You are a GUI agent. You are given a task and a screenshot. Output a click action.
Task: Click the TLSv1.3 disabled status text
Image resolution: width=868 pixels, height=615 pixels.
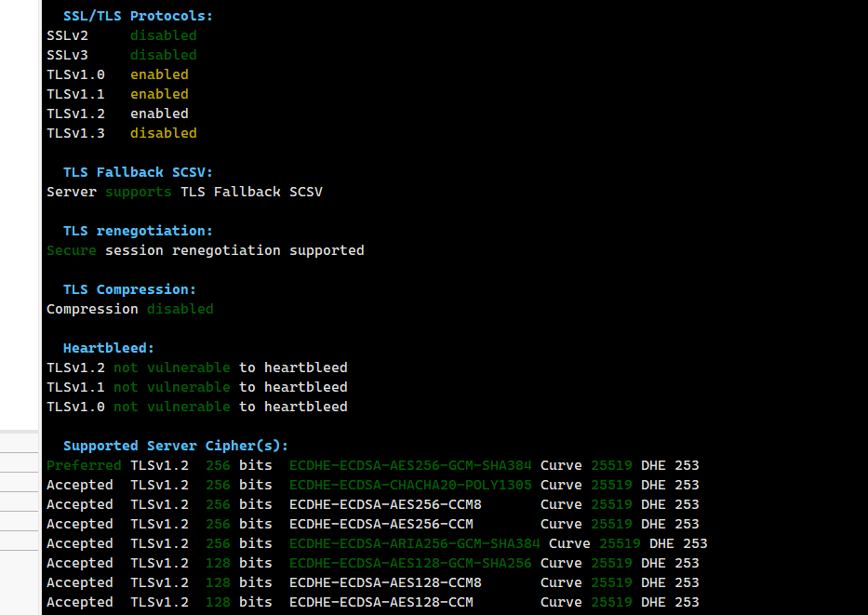pyautogui.click(x=163, y=133)
